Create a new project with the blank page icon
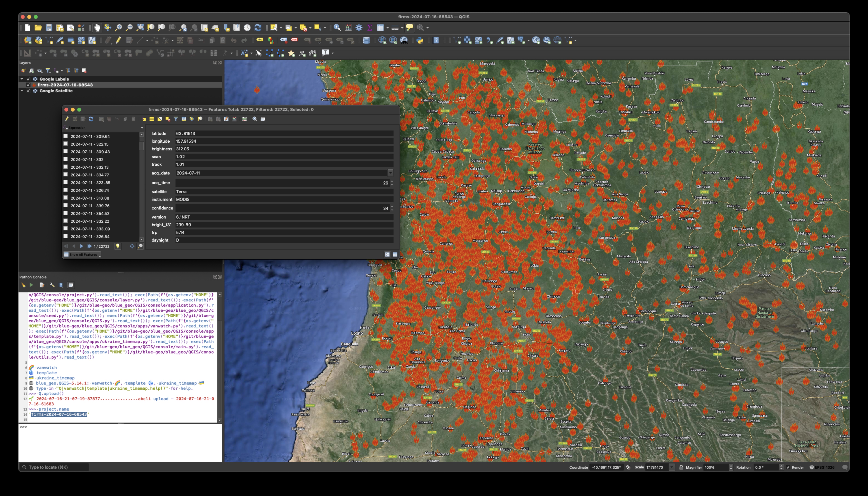The height and width of the screenshot is (496, 868). (x=28, y=28)
